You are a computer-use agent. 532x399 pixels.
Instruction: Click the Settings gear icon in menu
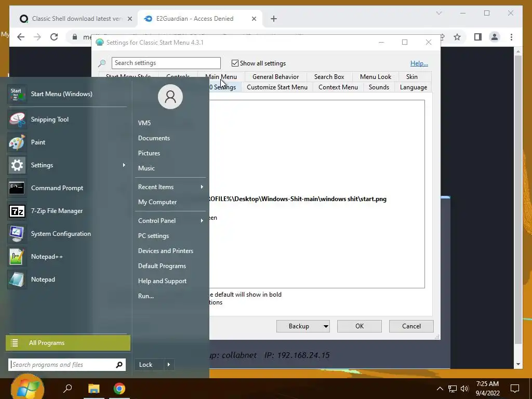pyautogui.click(x=17, y=165)
